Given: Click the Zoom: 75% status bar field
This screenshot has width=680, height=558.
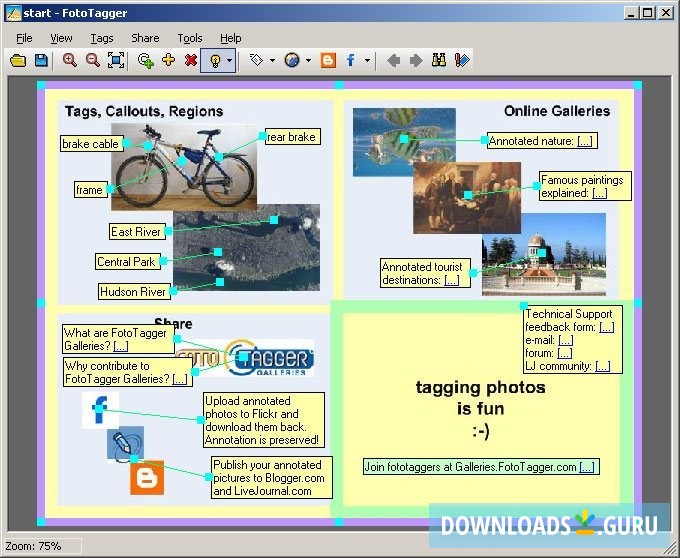Looking at the screenshot, I should (x=42, y=546).
